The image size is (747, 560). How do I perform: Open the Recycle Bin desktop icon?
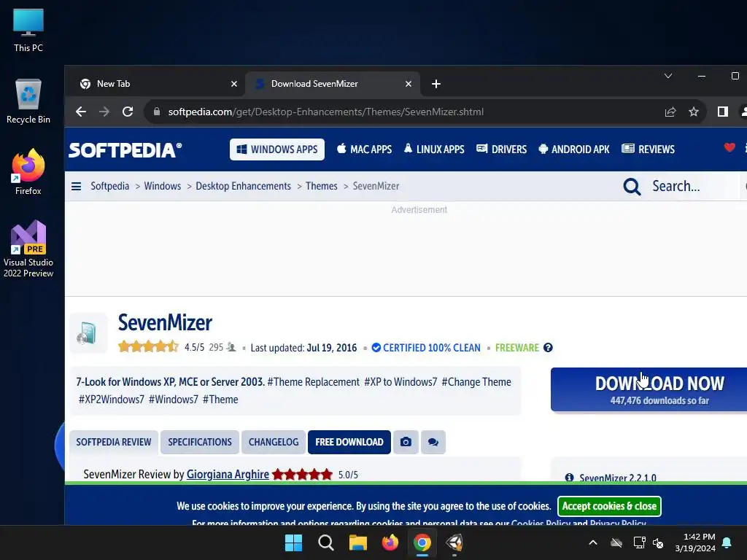(28, 101)
